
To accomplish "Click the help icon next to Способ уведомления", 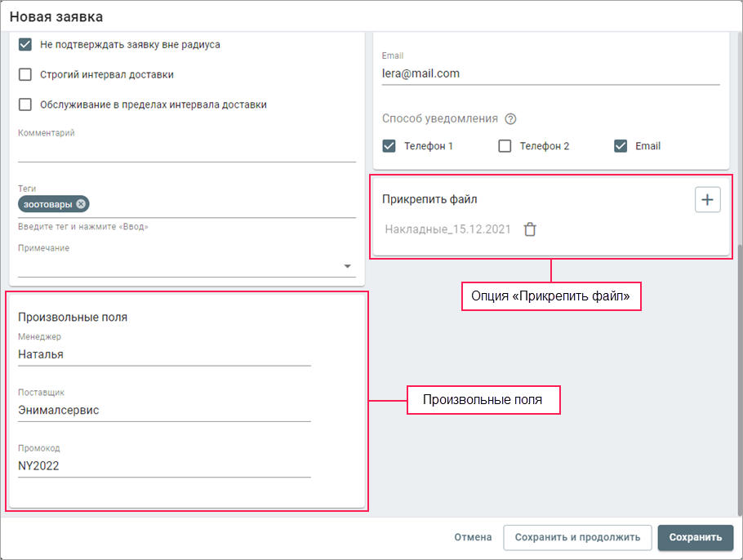I will click(510, 119).
